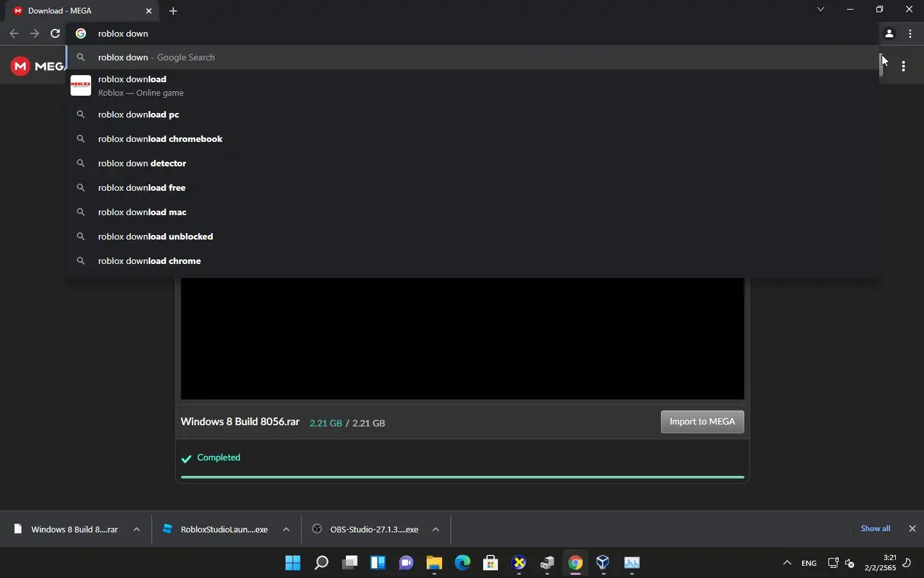Open downloaded OBS-Studio exe file
The width and height of the screenshot is (924, 578).
pyautogui.click(x=366, y=529)
